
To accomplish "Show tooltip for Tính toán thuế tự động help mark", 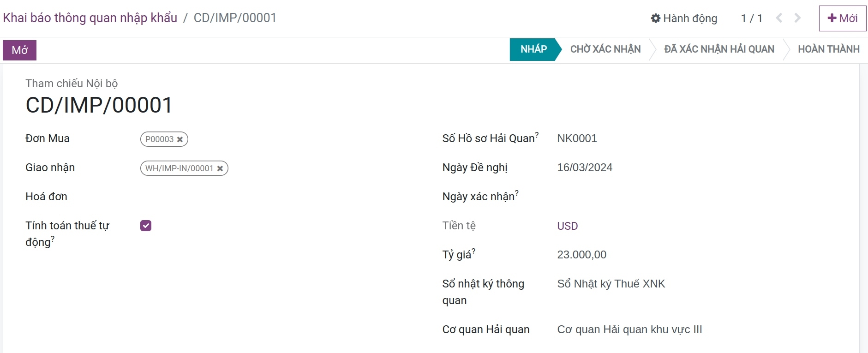I will 53,239.
